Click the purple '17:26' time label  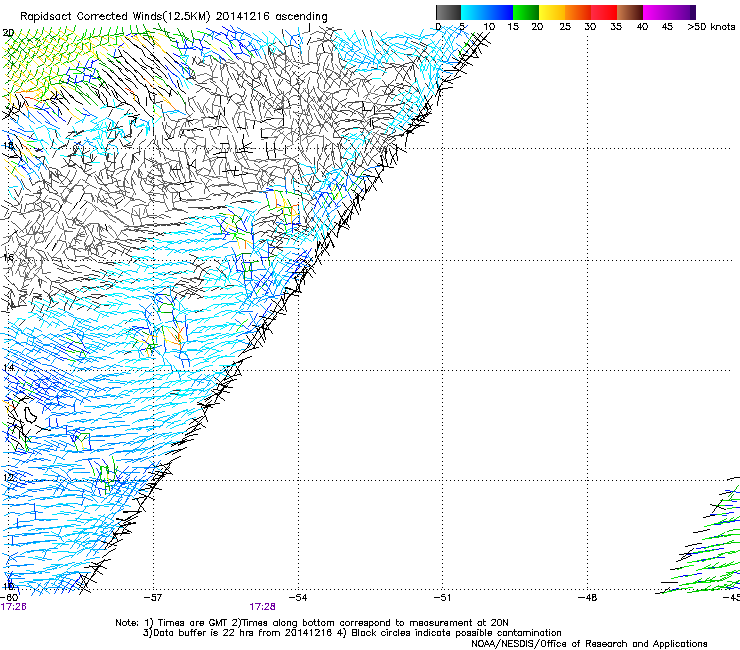tap(13, 607)
